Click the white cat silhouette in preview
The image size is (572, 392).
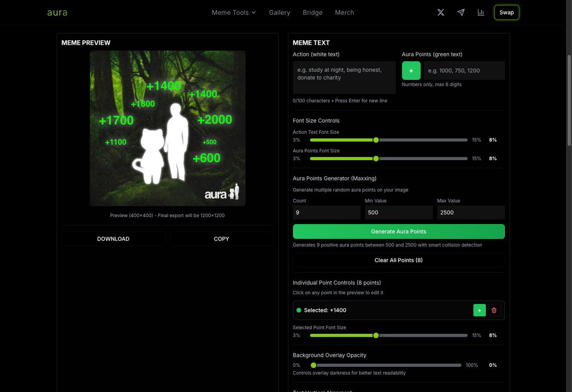[150, 157]
